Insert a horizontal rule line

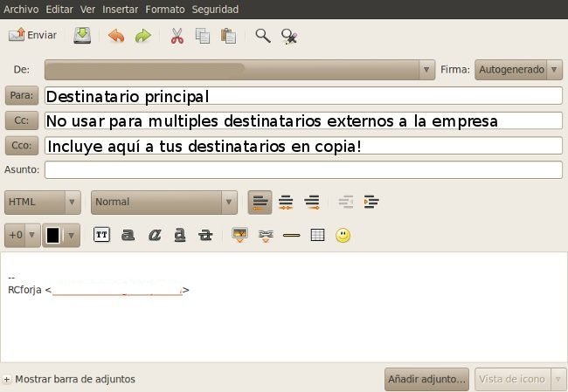[292, 235]
